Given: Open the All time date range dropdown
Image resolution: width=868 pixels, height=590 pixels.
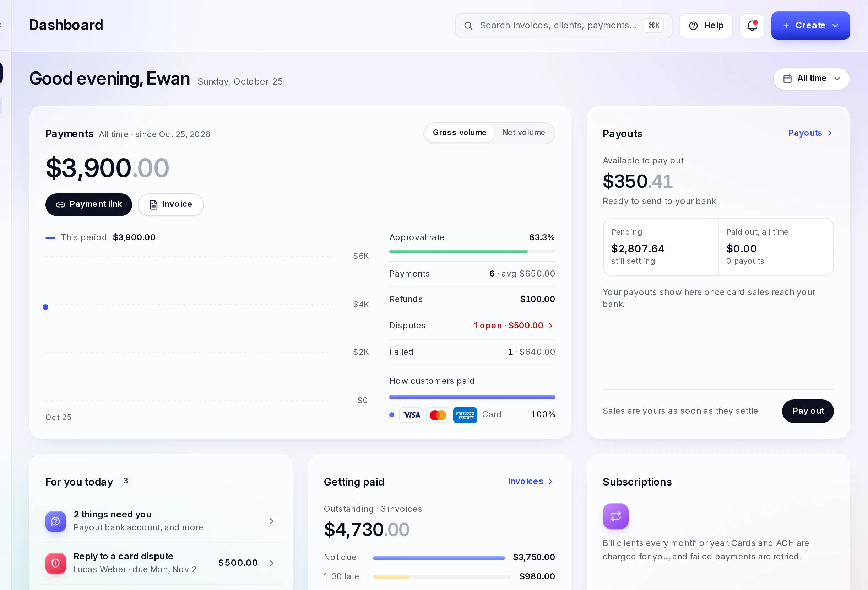Looking at the screenshot, I should point(811,79).
